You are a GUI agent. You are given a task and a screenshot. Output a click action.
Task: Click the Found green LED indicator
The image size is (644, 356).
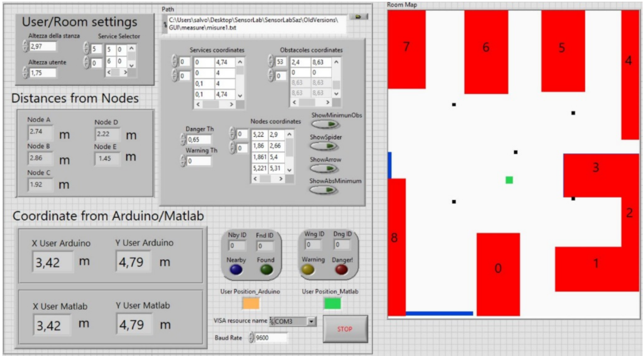pyautogui.click(x=266, y=270)
